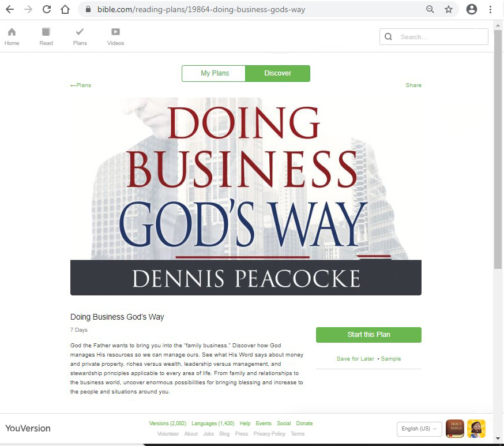
Task: Click the '7 Days' duration text
Action: tap(79, 330)
